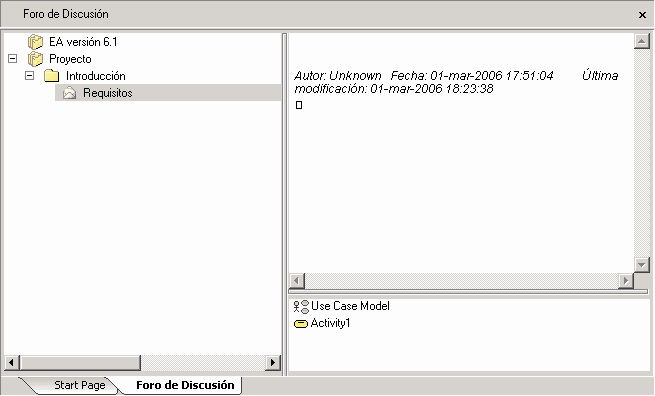Click the 'Foro de Discusión' panel title
The image size is (655, 396).
[66, 14]
